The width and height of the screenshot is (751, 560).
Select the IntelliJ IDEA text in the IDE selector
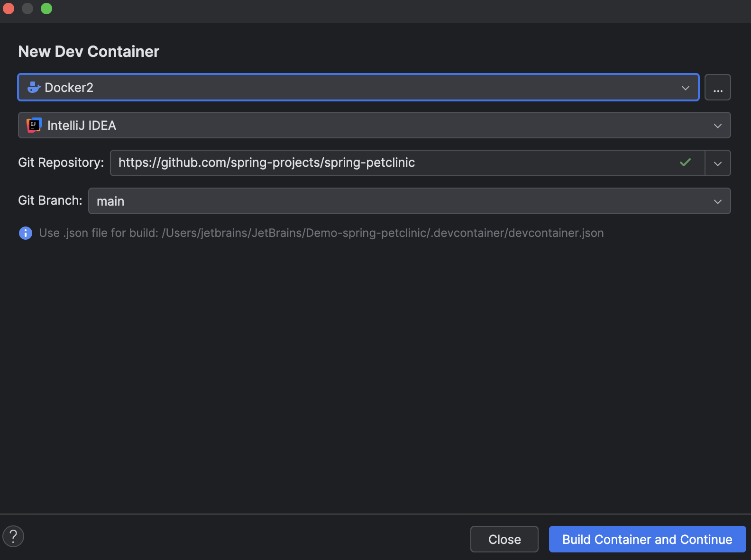(82, 126)
